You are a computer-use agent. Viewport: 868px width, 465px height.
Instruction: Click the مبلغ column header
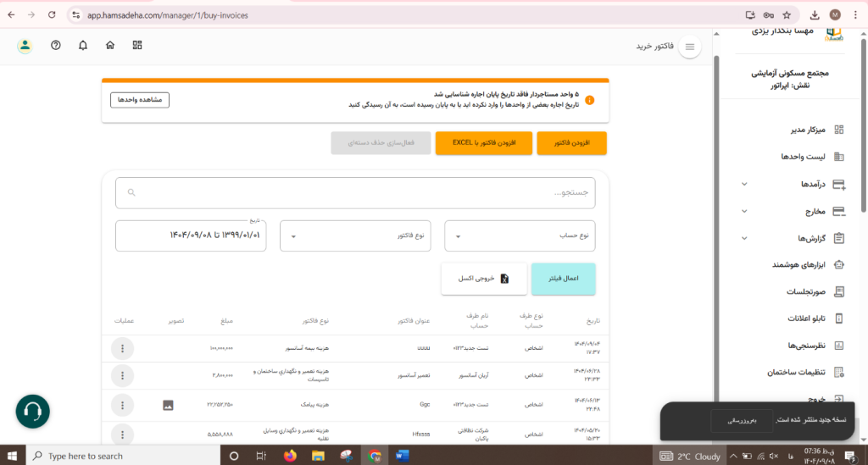point(226,321)
